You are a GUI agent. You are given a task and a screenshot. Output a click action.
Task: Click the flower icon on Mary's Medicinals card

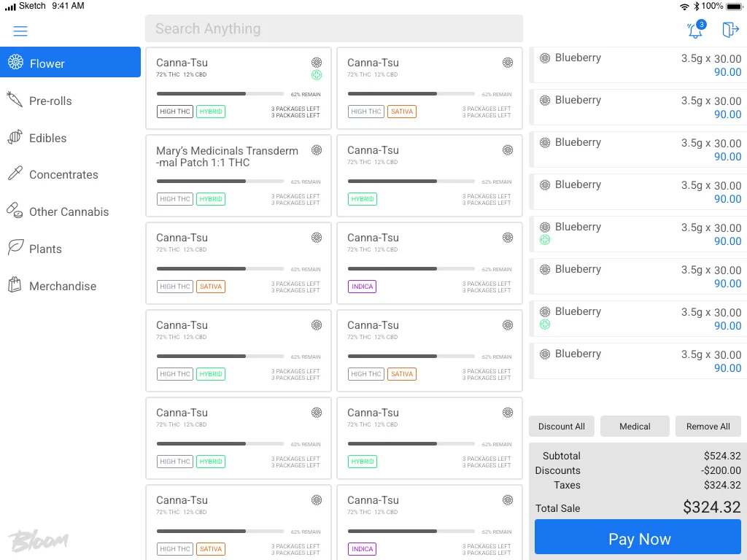click(317, 150)
